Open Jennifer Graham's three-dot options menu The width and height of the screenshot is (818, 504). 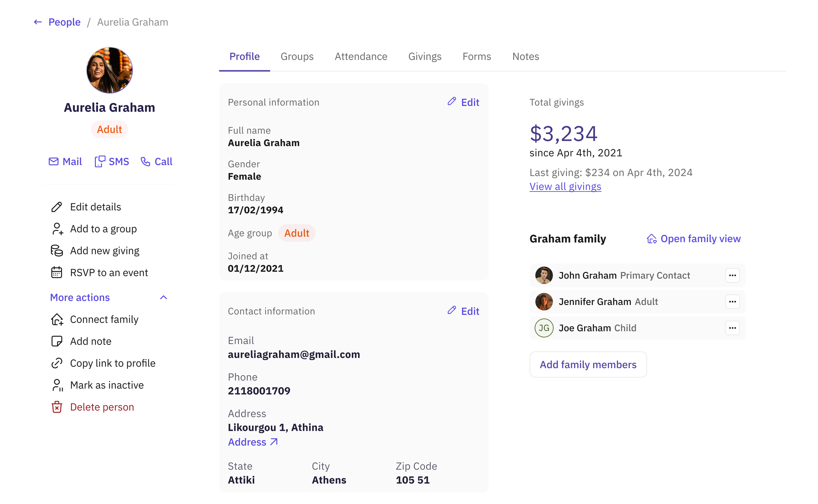coord(732,302)
